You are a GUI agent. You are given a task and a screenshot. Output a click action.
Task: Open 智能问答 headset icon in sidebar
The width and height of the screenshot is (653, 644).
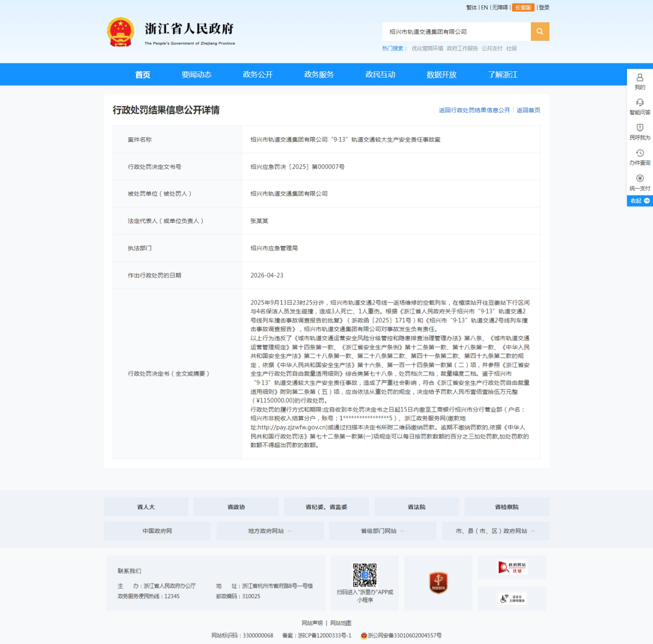click(x=640, y=103)
